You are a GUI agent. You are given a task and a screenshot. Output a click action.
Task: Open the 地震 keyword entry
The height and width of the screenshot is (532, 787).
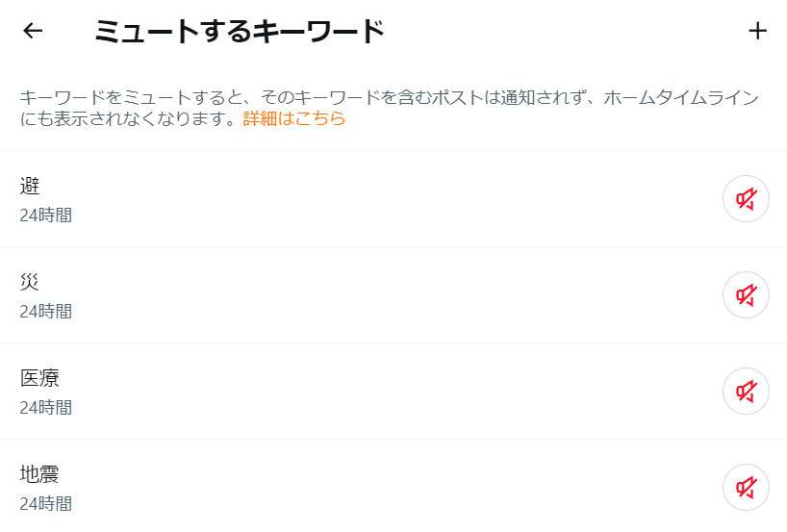coord(40,474)
